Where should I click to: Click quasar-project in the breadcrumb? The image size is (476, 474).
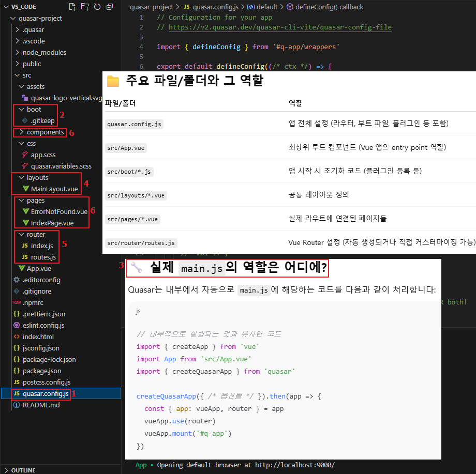click(x=151, y=7)
